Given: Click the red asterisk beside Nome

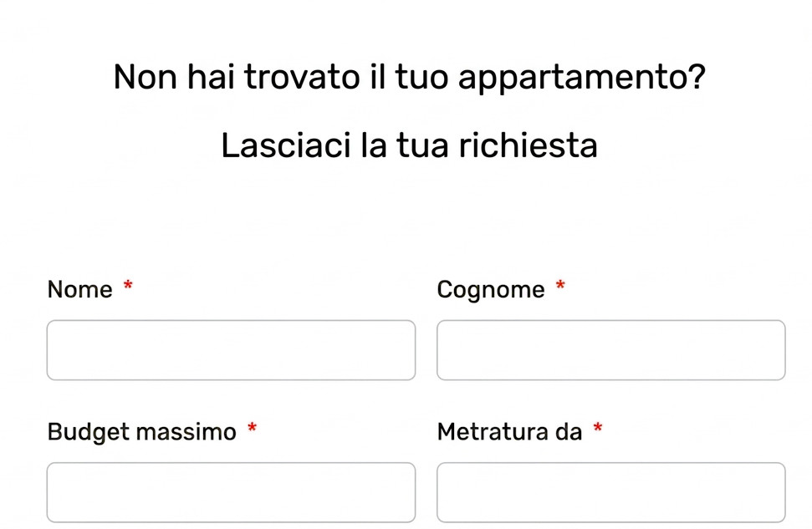Looking at the screenshot, I should pos(128,287).
